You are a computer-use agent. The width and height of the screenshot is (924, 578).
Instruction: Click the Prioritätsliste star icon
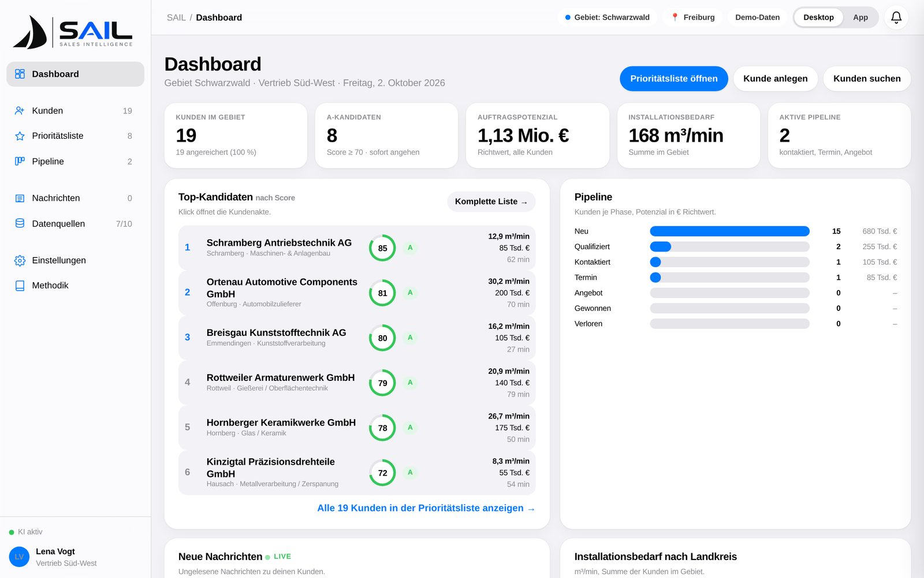pos(20,136)
